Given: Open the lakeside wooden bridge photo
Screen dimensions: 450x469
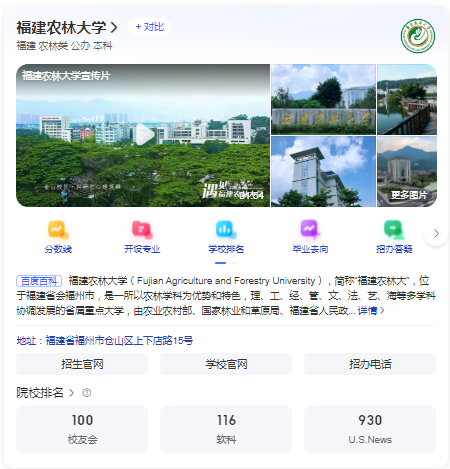Looking at the screenshot, I should tap(407, 99).
